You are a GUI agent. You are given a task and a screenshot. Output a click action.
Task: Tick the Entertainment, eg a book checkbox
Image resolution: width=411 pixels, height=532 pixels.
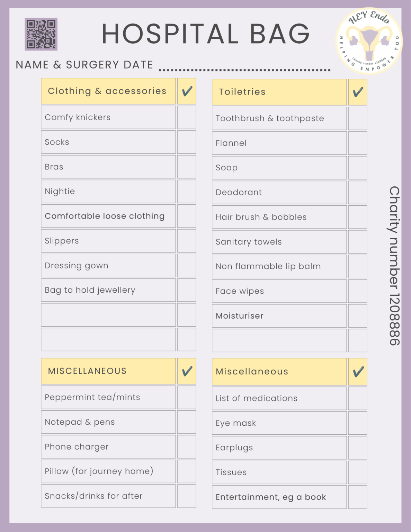tap(358, 497)
